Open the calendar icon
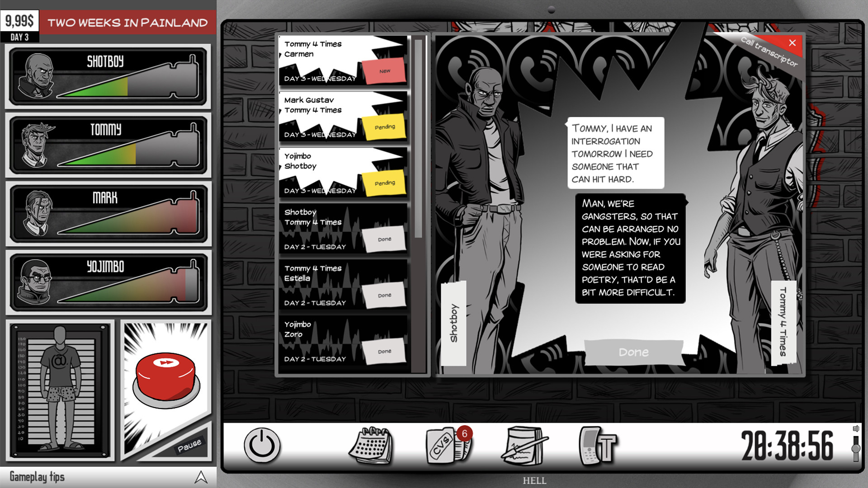This screenshot has height=488, width=868. pos(371,446)
